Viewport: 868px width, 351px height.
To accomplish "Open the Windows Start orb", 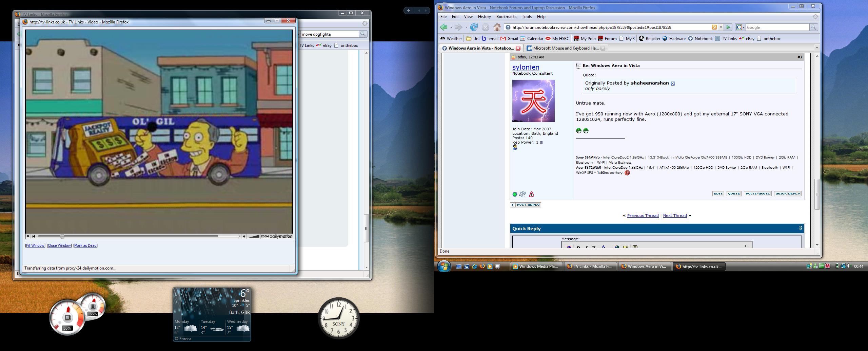I will [444, 266].
